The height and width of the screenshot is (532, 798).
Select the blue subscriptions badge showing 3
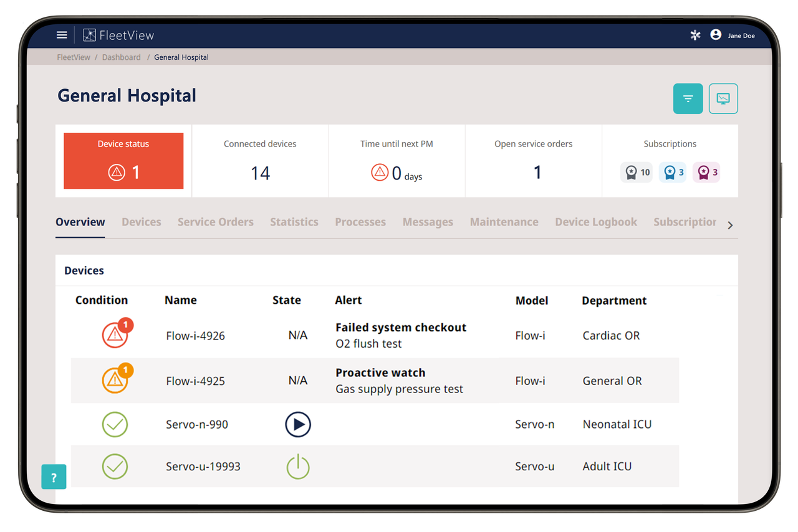coord(673,172)
